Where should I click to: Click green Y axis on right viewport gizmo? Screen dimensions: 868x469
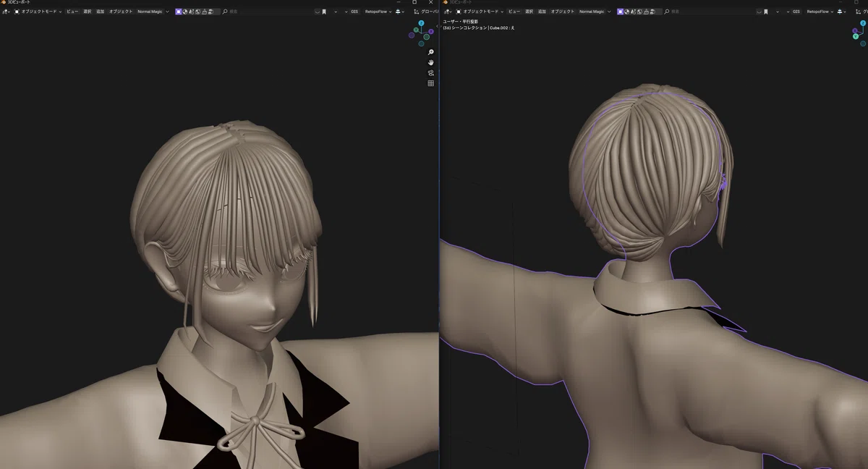click(x=857, y=36)
